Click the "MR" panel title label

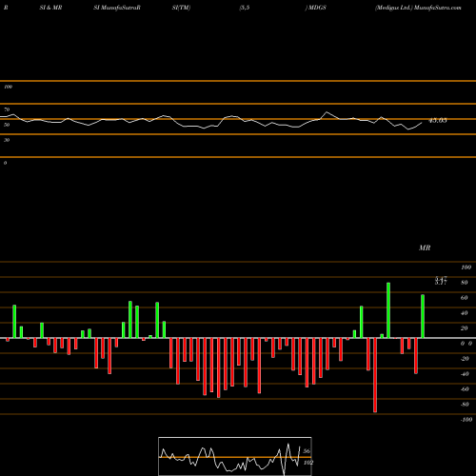(425, 248)
